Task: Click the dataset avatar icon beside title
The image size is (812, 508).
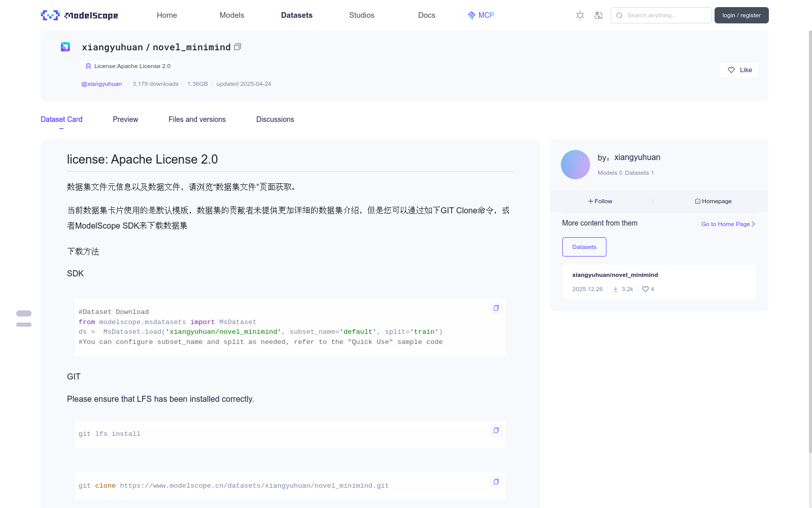Action: click(x=65, y=47)
